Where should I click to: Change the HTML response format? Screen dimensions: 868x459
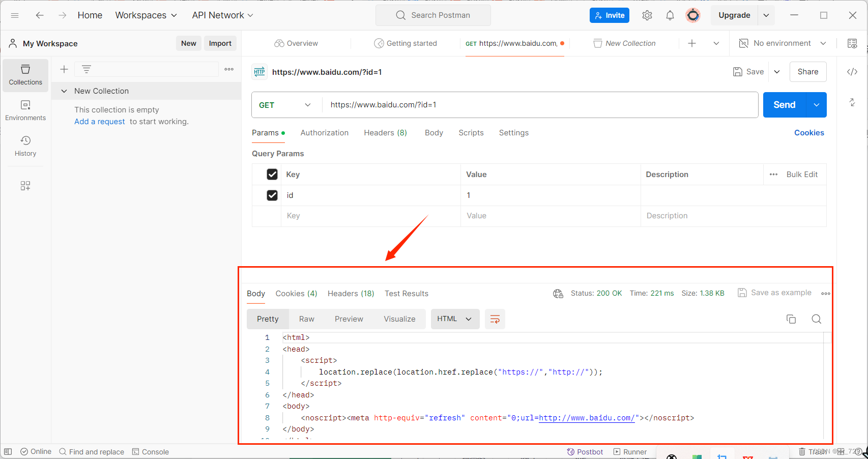pyautogui.click(x=455, y=319)
